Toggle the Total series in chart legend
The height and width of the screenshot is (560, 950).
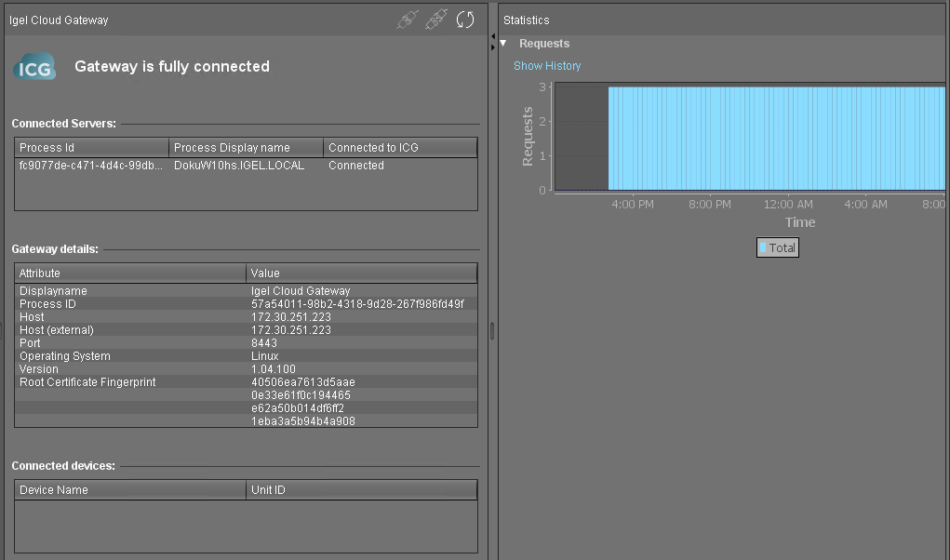[x=777, y=248]
